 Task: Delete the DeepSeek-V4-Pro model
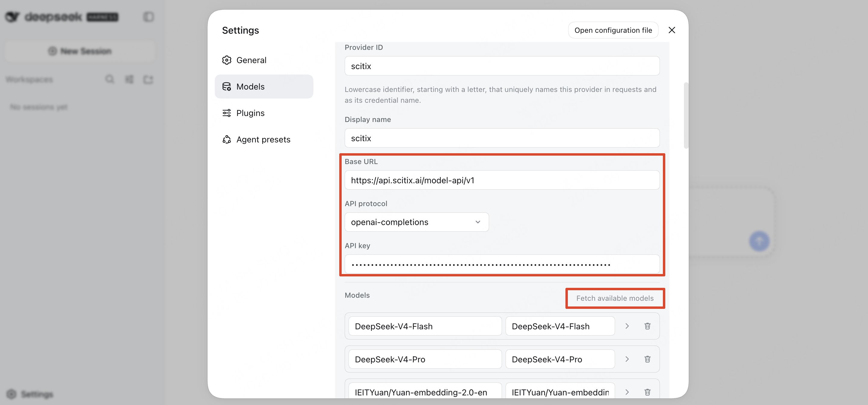(647, 359)
